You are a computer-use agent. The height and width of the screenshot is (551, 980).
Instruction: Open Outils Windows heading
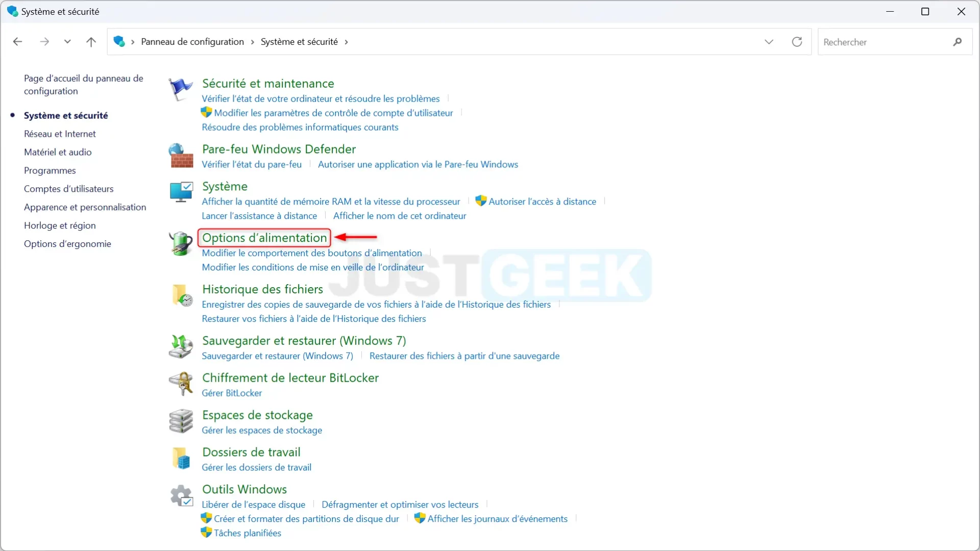pos(244,489)
